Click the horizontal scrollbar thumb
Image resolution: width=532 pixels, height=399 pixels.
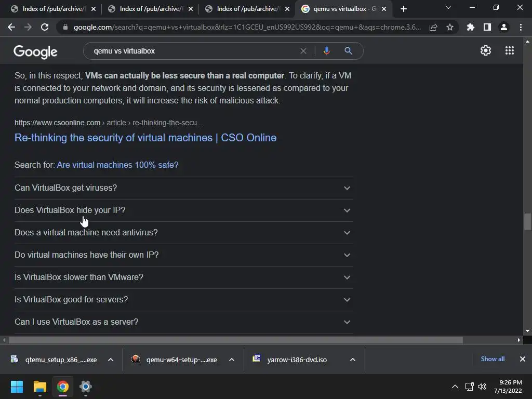pos(236,340)
